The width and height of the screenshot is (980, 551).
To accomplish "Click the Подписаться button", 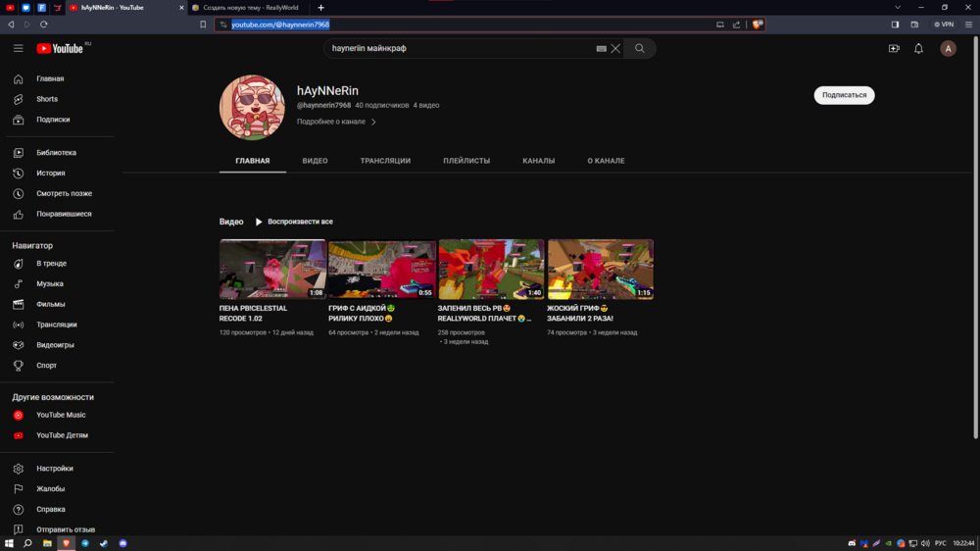I will tap(844, 95).
